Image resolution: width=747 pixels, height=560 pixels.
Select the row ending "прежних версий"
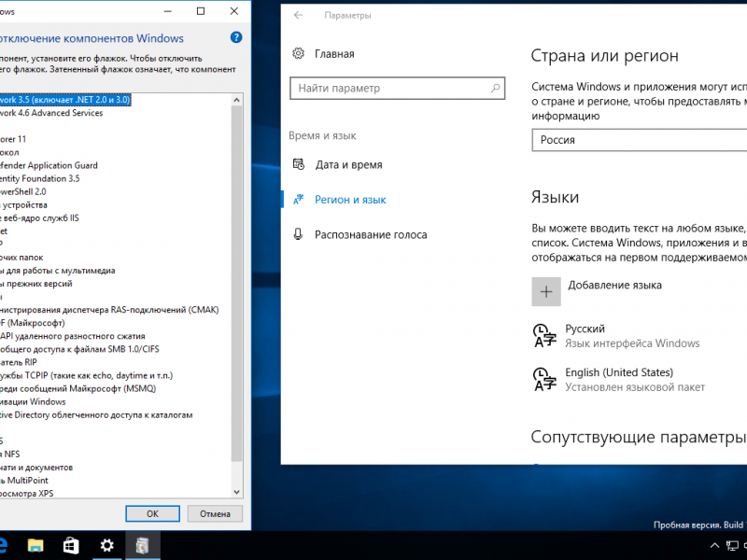coord(36,284)
